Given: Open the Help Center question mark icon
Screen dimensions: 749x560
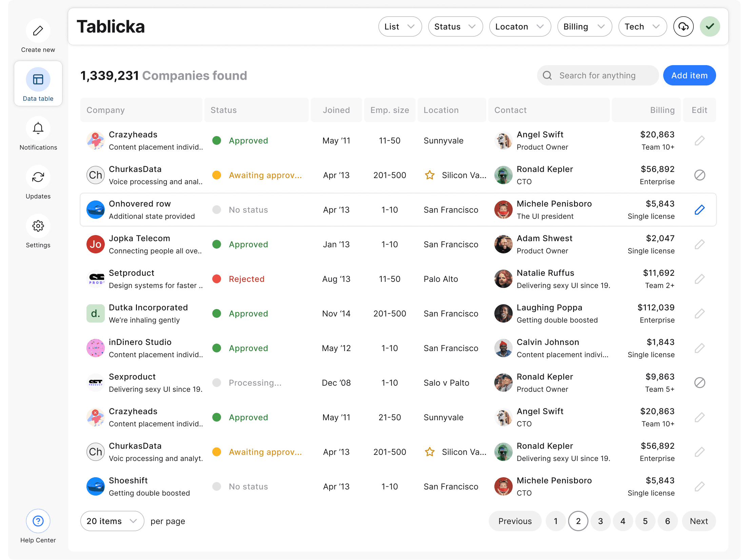Looking at the screenshot, I should (x=38, y=521).
